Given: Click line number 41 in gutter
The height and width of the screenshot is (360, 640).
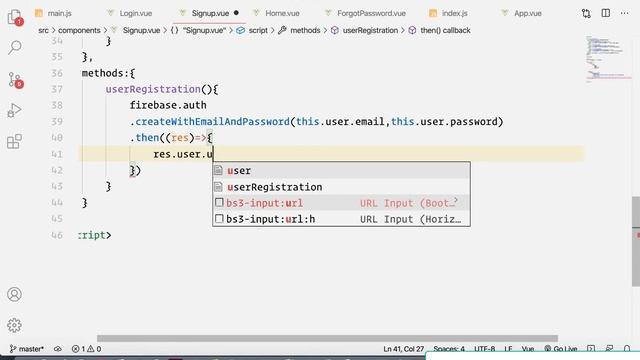Looking at the screenshot, I should 57,154.
